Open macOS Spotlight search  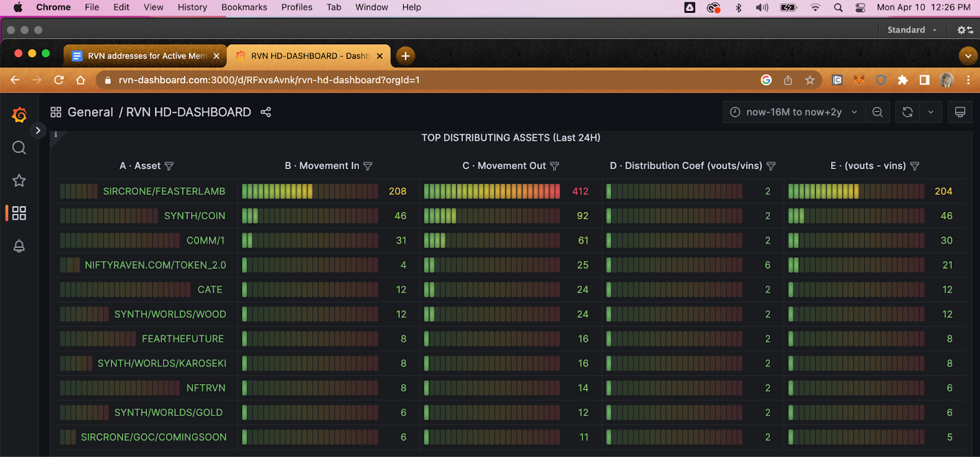838,7
